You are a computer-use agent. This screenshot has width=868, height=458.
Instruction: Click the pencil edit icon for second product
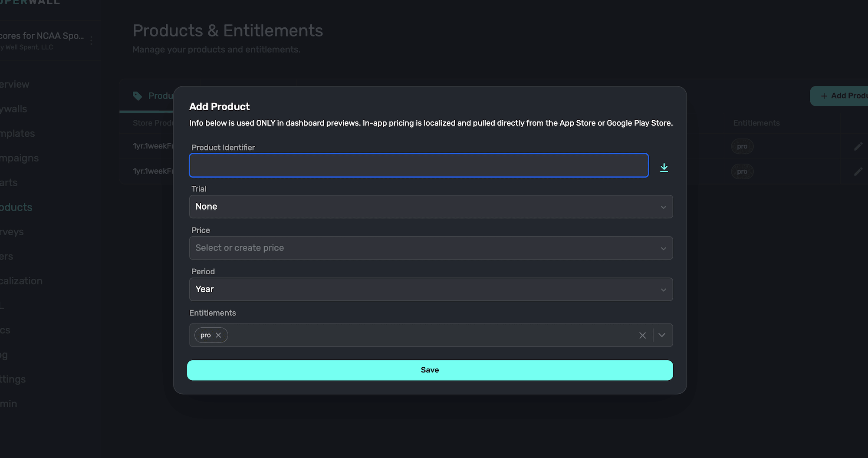pos(858,172)
